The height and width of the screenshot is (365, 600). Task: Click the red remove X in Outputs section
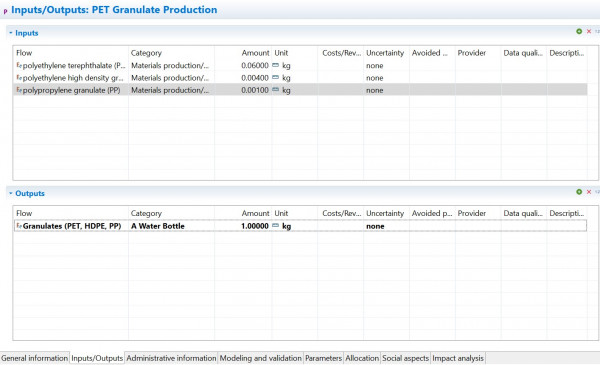tap(589, 192)
